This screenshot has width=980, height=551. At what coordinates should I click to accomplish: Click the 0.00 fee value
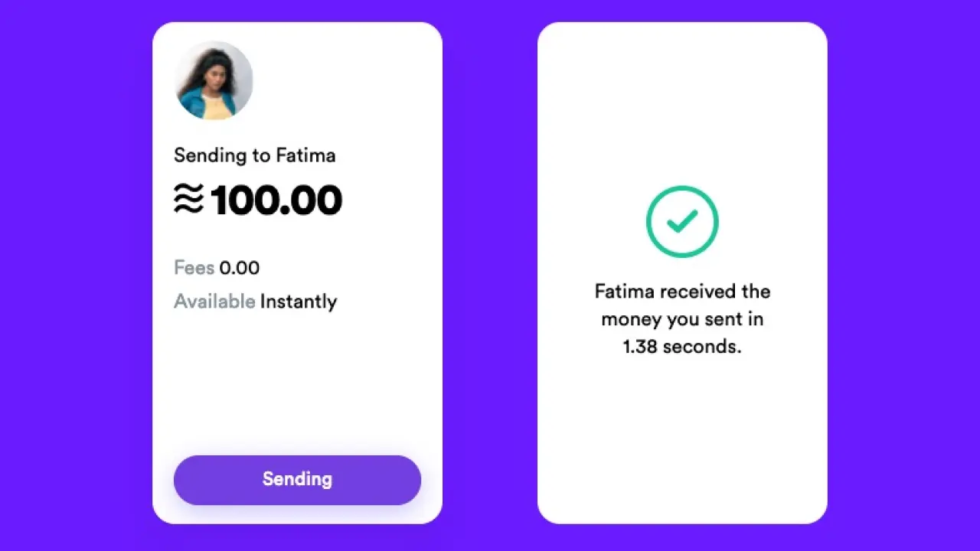point(239,268)
